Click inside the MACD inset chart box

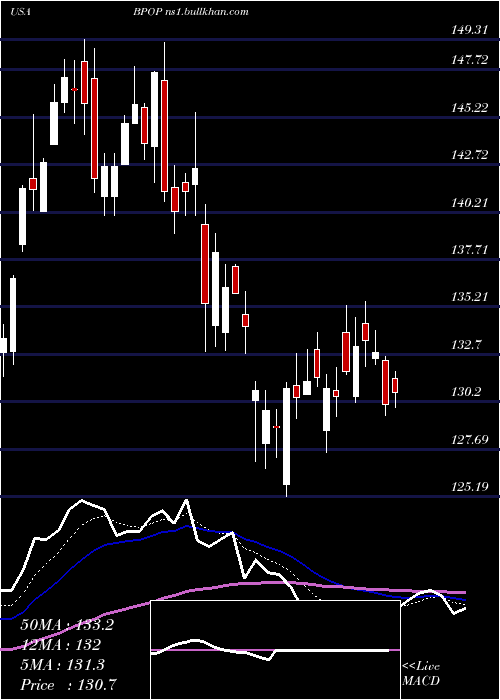click(x=275, y=650)
